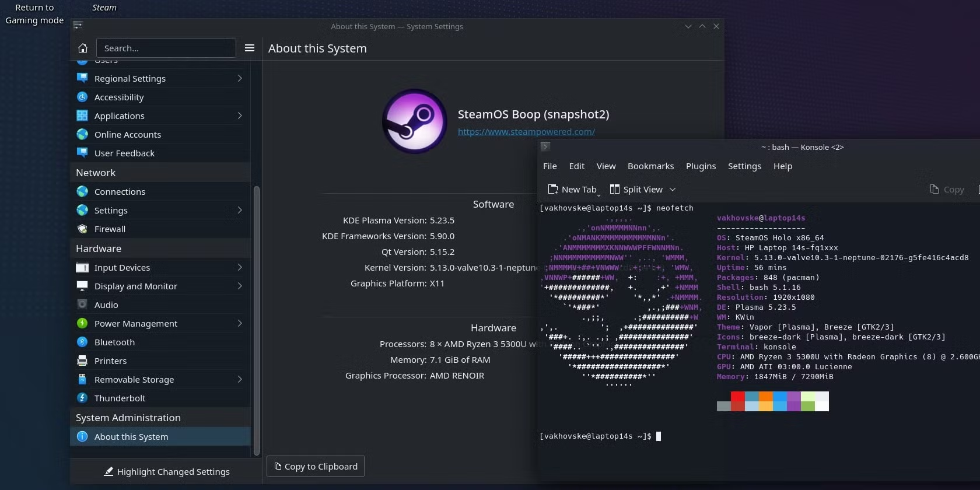Click the red color block in neofetch
Image resolution: width=980 pixels, height=490 pixels.
[737, 397]
